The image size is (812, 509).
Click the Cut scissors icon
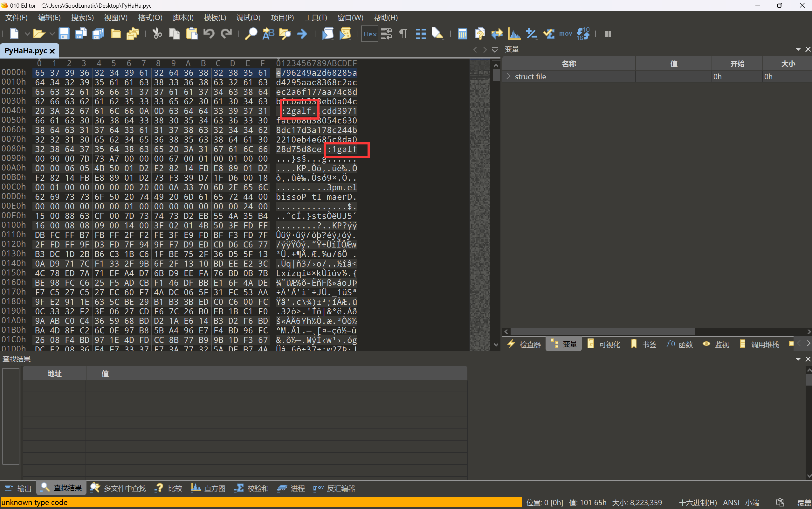click(157, 34)
